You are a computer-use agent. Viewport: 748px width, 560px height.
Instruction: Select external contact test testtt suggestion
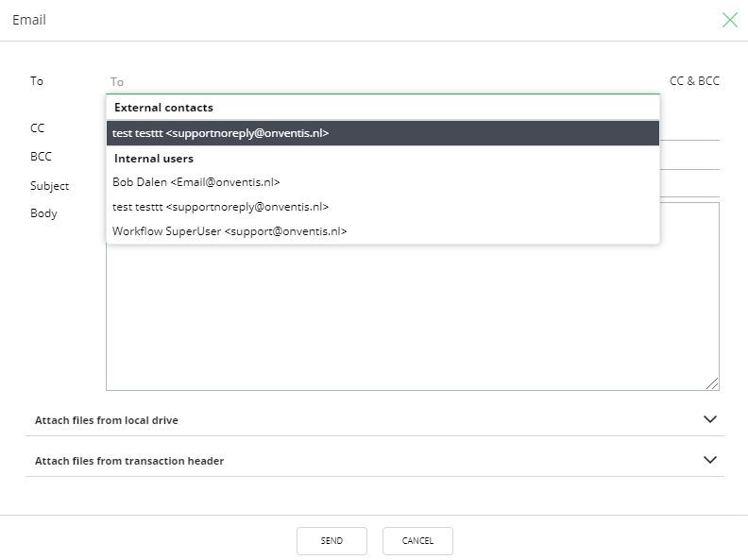(382, 133)
